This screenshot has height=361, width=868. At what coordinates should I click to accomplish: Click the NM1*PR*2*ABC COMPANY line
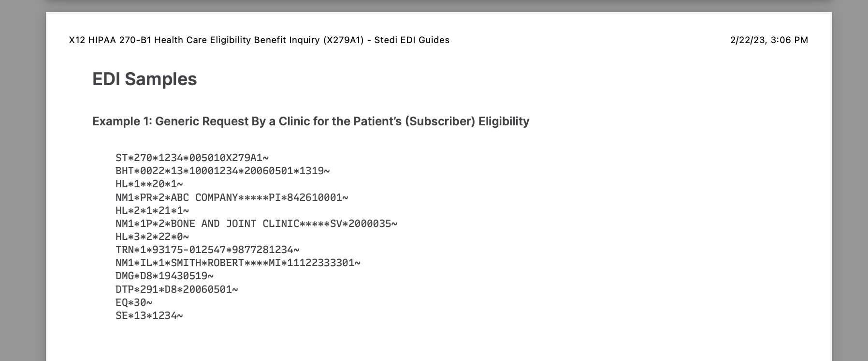(x=232, y=197)
